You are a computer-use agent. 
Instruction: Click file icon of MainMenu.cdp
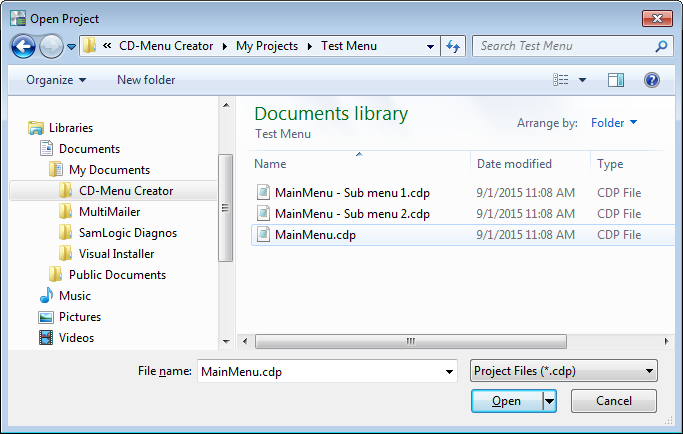coord(263,234)
